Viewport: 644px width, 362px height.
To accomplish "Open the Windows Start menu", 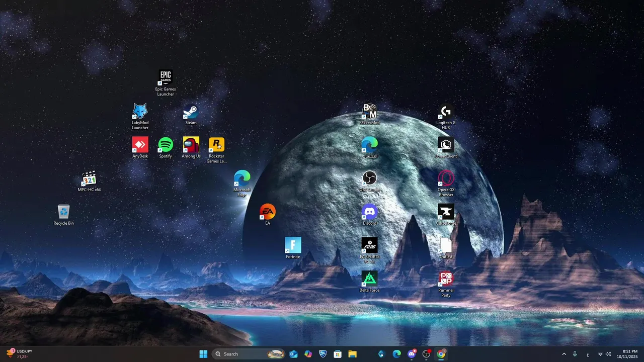I will [203, 354].
